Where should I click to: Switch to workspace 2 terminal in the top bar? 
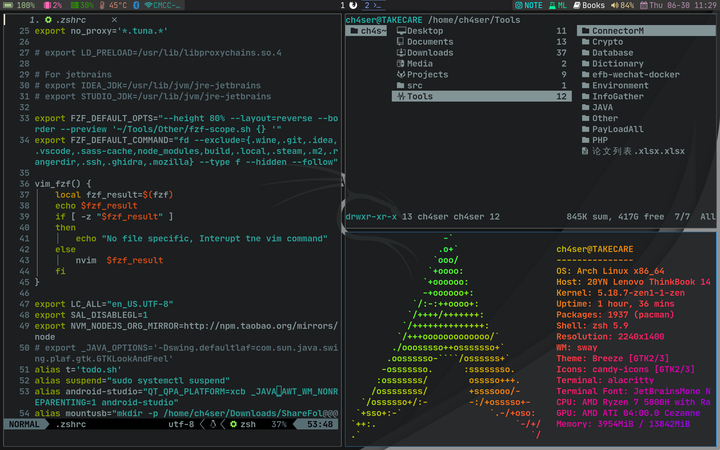click(373, 6)
